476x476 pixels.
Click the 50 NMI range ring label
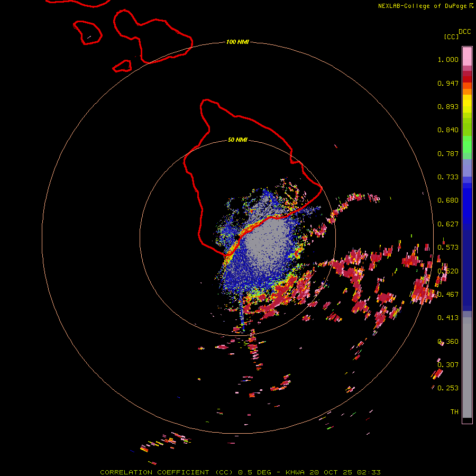[x=237, y=140]
